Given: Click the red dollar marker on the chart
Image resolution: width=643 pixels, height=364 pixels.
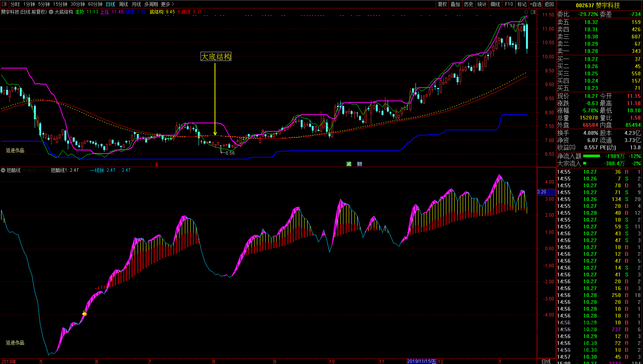Looking at the screenshot, I should pos(156,164).
